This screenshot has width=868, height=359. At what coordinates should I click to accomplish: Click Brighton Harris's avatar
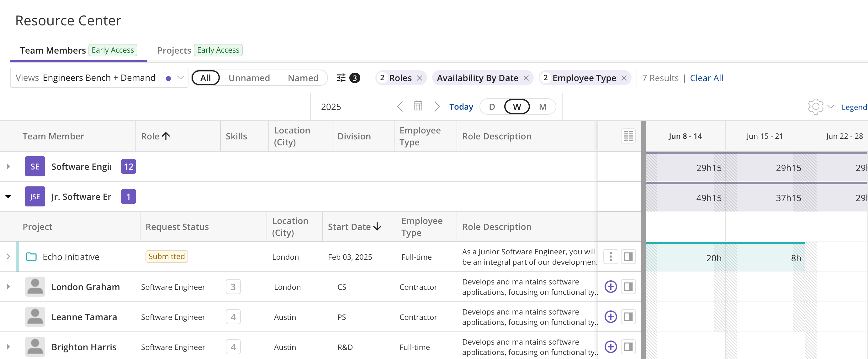(35, 347)
